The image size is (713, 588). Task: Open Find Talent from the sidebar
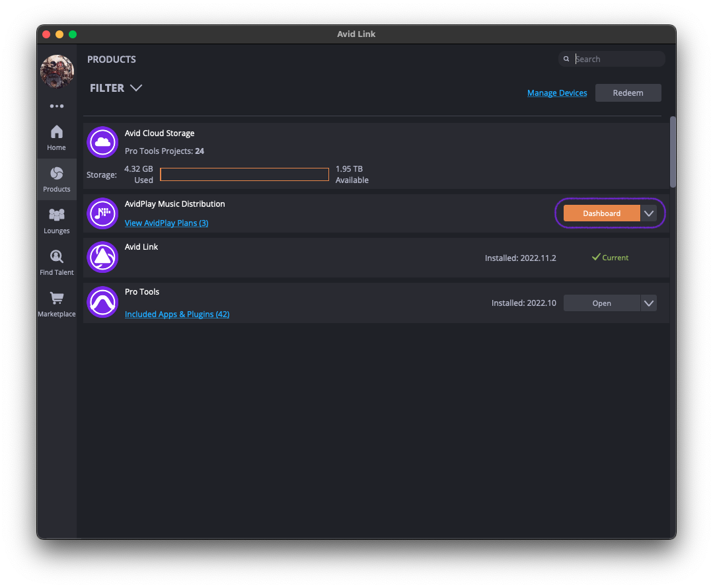coord(56,262)
